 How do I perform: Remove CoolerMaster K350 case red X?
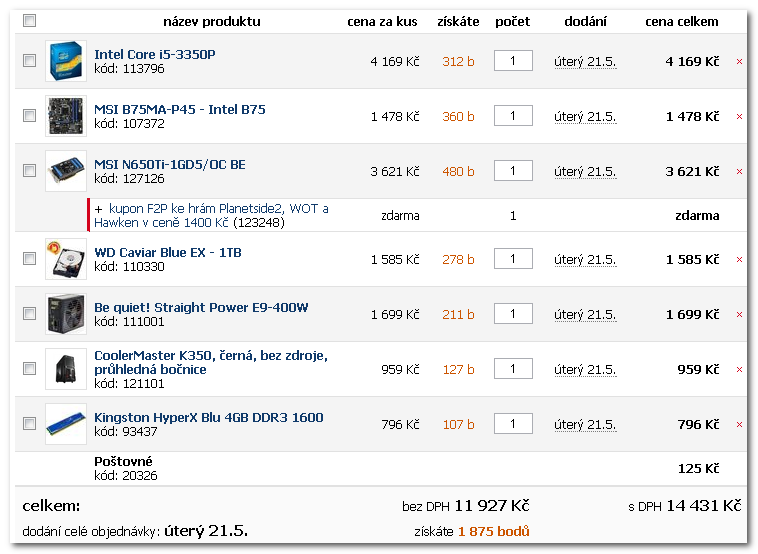(x=739, y=370)
